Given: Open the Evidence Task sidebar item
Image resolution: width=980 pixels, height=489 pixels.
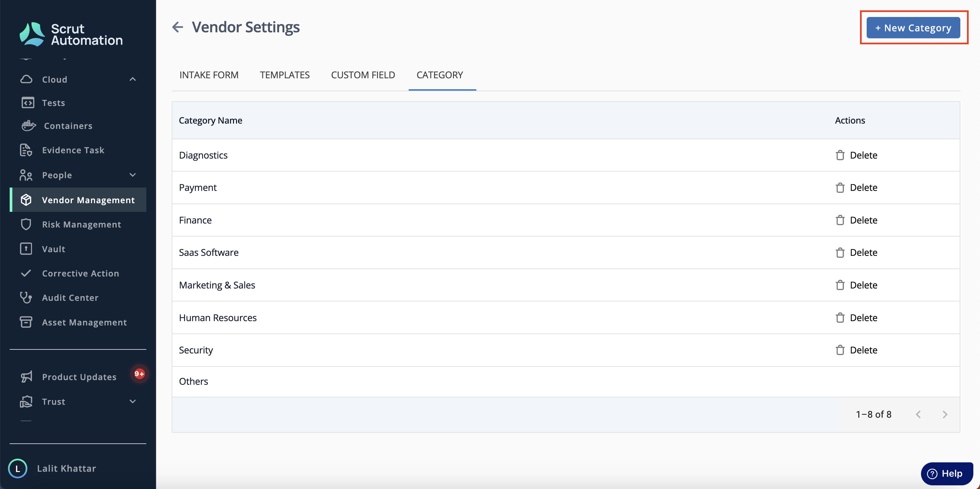Looking at the screenshot, I should click(x=78, y=150).
